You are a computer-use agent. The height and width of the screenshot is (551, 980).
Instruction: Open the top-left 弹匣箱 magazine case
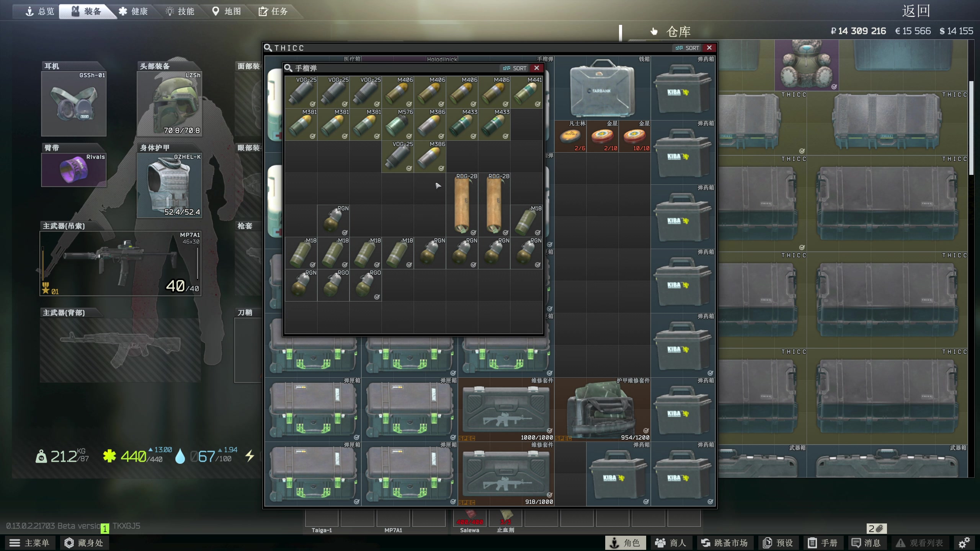click(314, 409)
